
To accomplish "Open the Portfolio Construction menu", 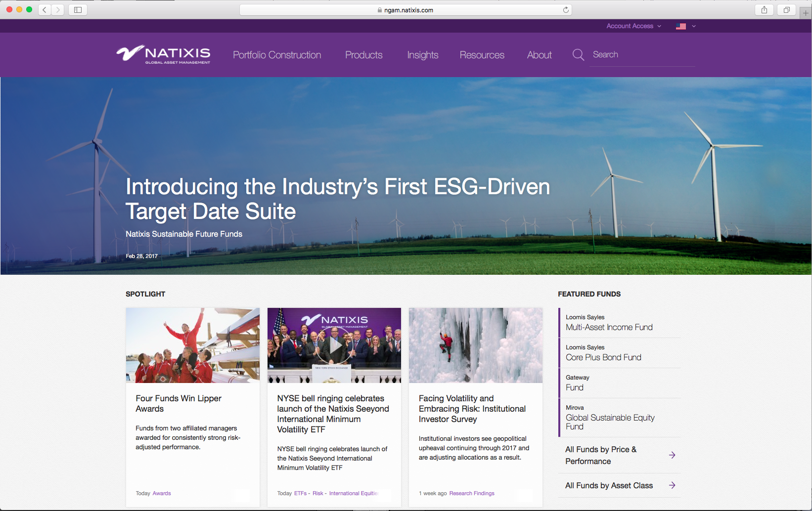I will pyautogui.click(x=277, y=55).
